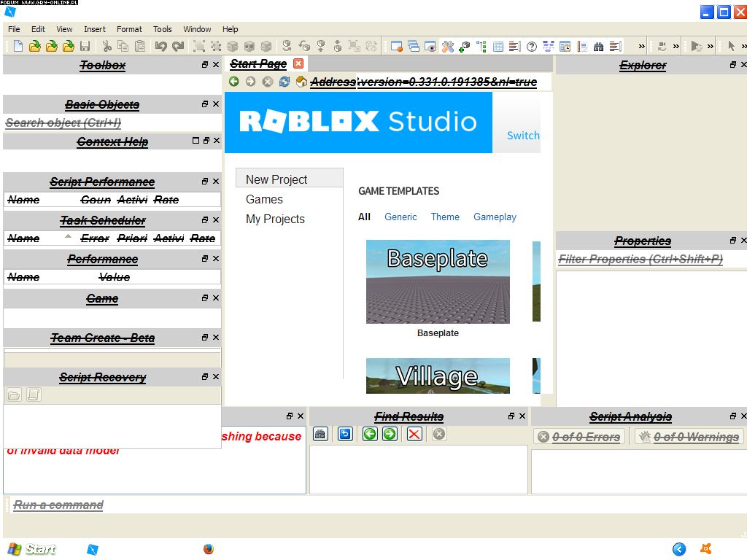Clear Find Results with the red X

[x=414, y=434]
